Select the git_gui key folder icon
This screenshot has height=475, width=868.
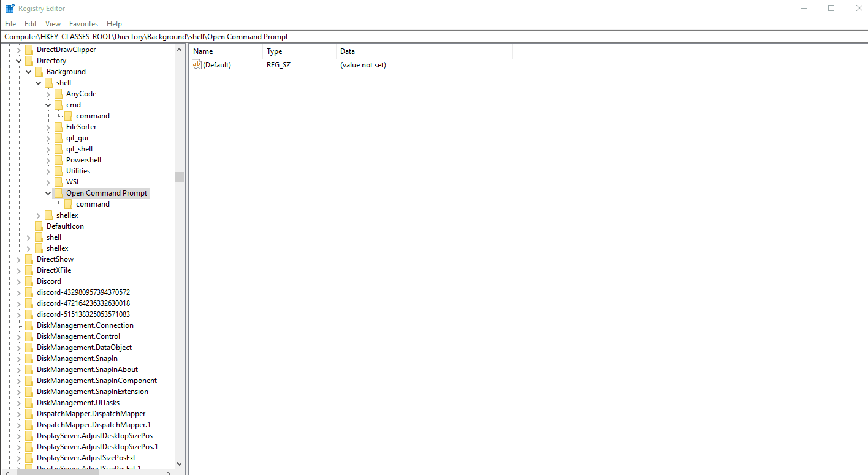point(58,137)
